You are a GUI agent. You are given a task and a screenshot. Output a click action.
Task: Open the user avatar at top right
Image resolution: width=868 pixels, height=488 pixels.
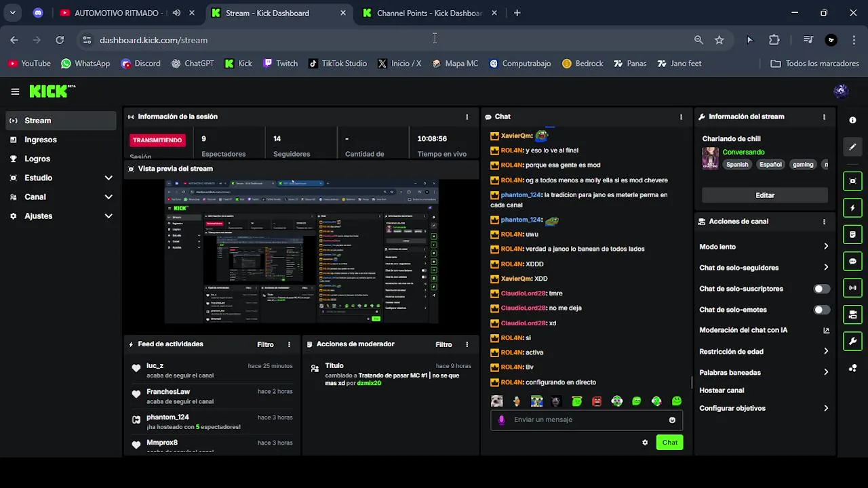click(841, 91)
